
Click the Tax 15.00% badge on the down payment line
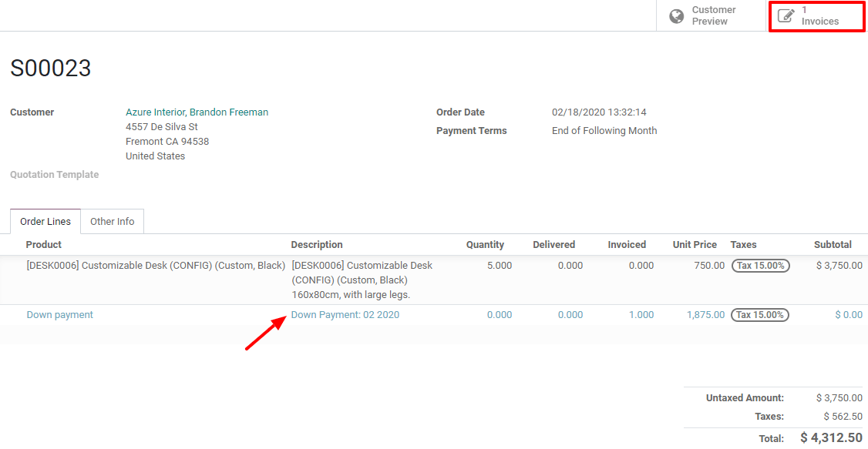760,314
